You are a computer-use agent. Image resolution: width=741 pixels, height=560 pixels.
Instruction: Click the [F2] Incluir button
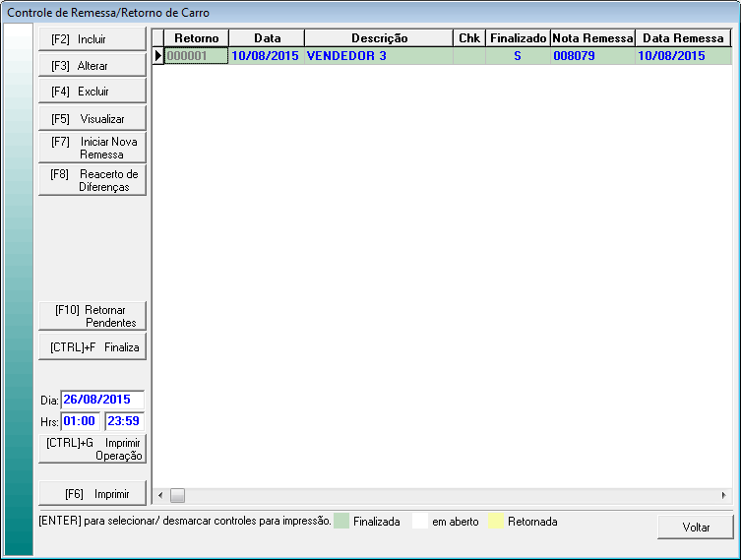tap(92, 39)
